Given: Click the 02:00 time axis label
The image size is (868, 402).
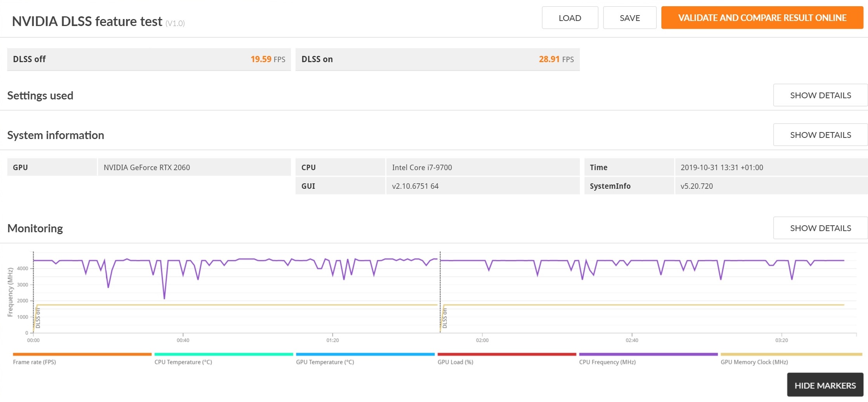Looking at the screenshot, I should (482, 340).
